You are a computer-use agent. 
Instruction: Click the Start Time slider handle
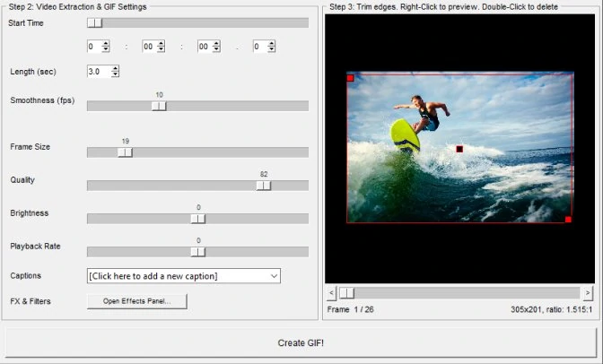[x=94, y=23]
